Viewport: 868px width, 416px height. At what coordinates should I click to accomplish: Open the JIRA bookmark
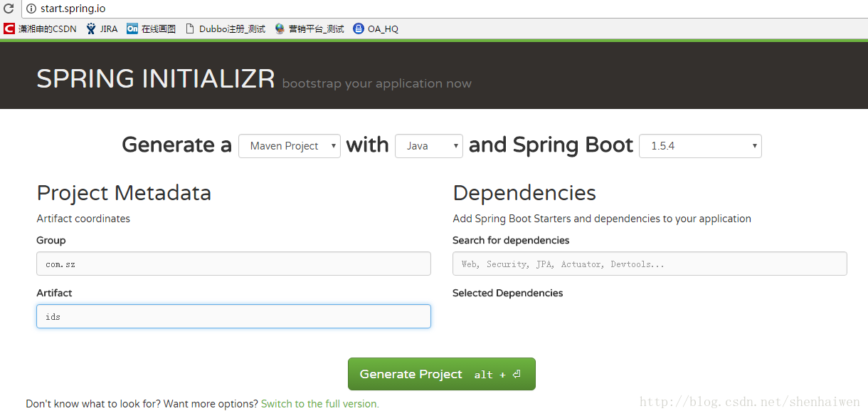tap(102, 28)
